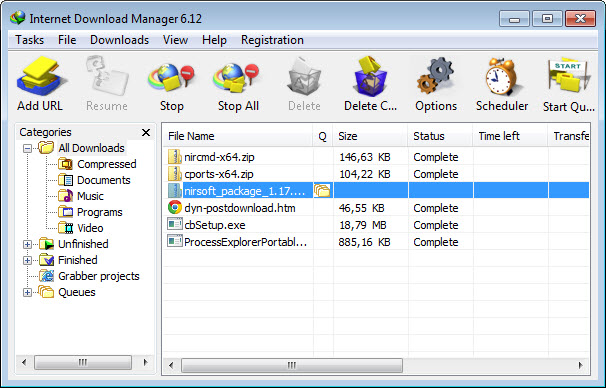Expand the Finished tree node

27,260
